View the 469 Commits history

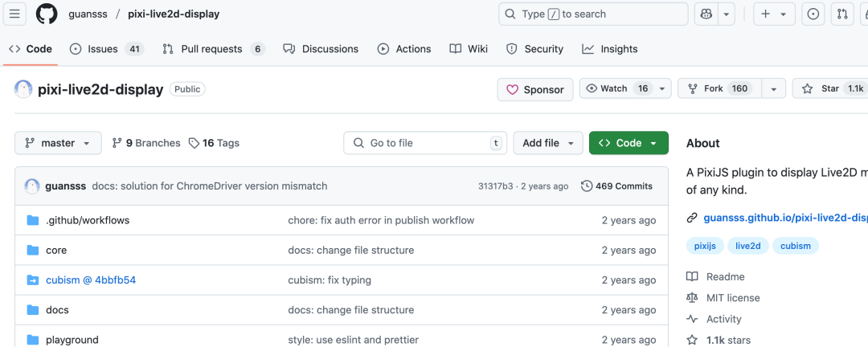coord(616,186)
